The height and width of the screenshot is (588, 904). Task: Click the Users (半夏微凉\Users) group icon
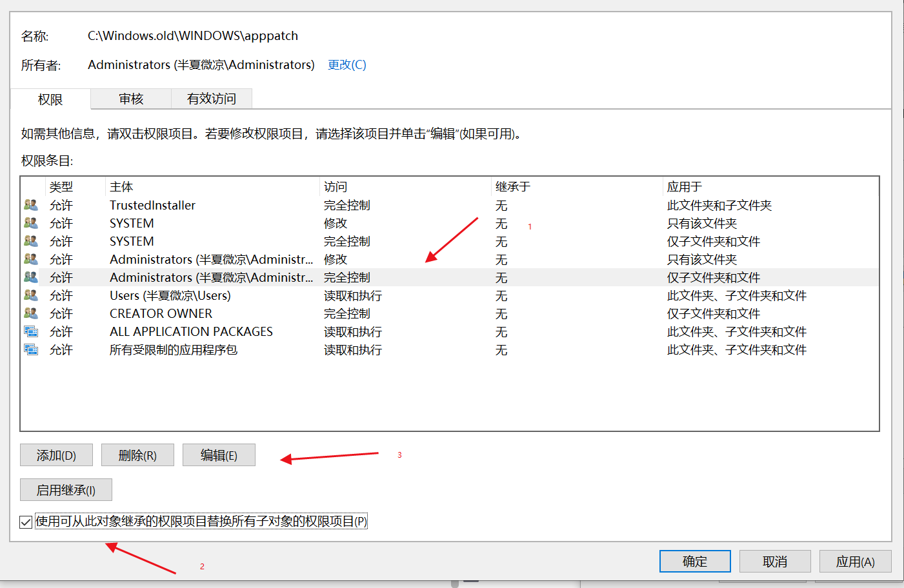point(30,295)
